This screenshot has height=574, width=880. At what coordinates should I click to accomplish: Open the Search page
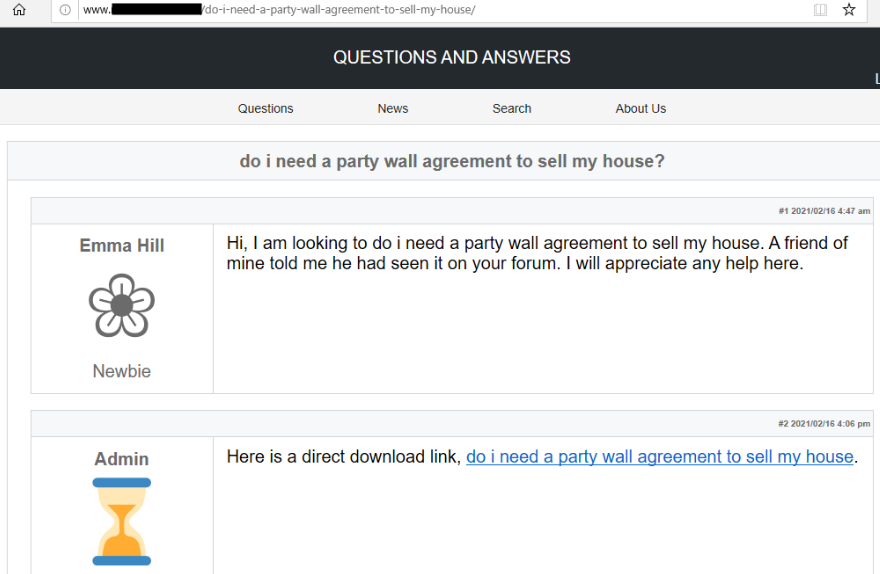pos(512,108)
